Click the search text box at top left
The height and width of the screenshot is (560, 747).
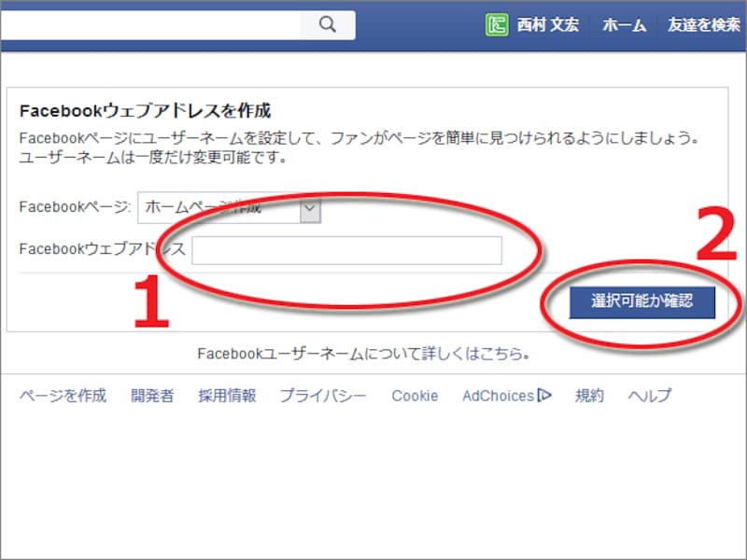click(x=149, y=25)
